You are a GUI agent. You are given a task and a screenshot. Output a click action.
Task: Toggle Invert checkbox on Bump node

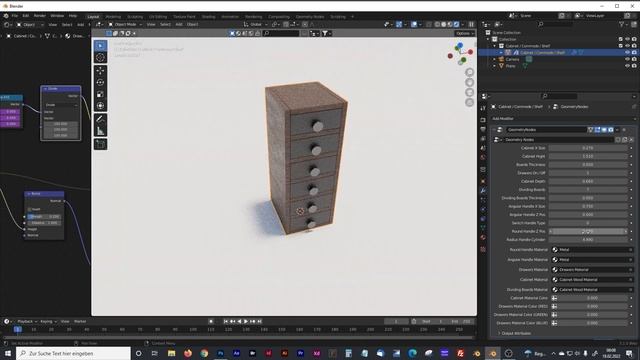29,209
